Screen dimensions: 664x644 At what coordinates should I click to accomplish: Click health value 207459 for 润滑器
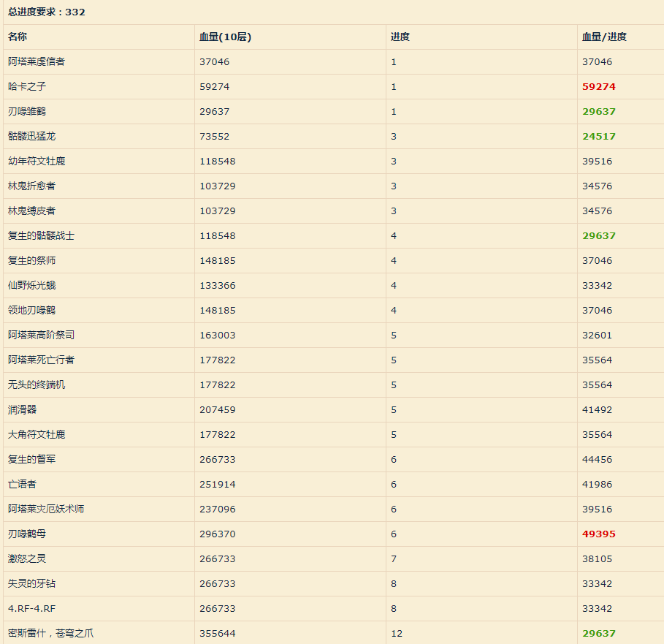(x=219, y=409)
